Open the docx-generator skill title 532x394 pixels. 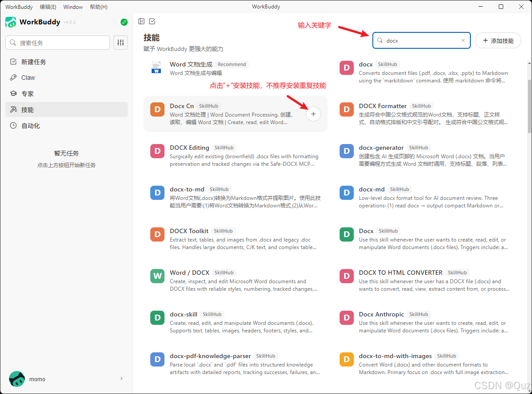tap(381, 148)
